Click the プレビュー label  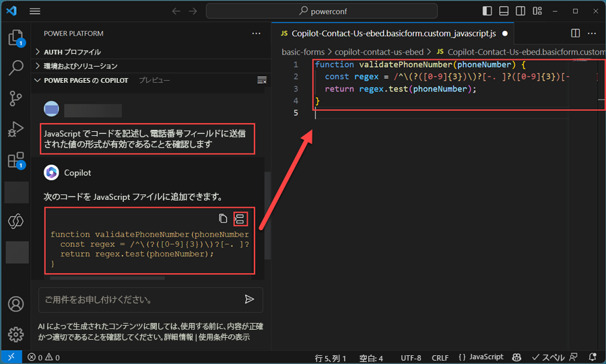(154, 80)
